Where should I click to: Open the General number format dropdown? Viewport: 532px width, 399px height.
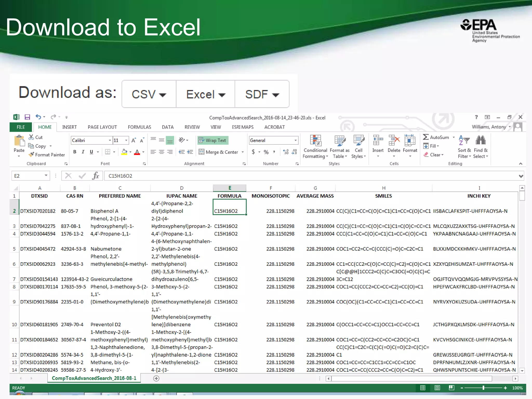pos(296,140)
